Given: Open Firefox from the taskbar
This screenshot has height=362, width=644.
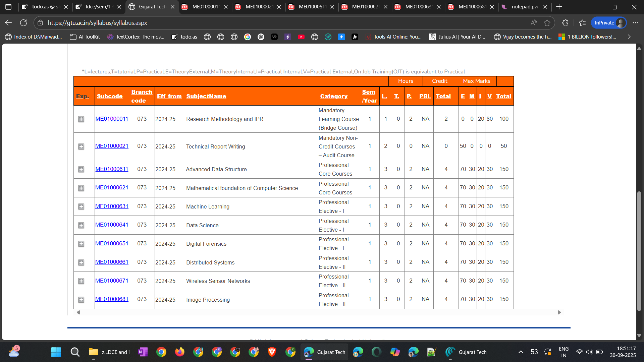Looking at the screenshot, I should (180, 352).
